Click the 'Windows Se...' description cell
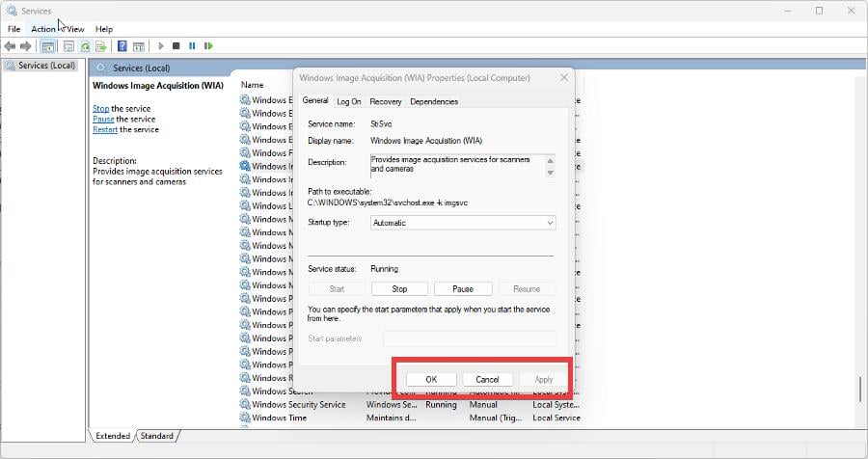The width and height of the screenshot is (868, 459). [x=392, y=404]
